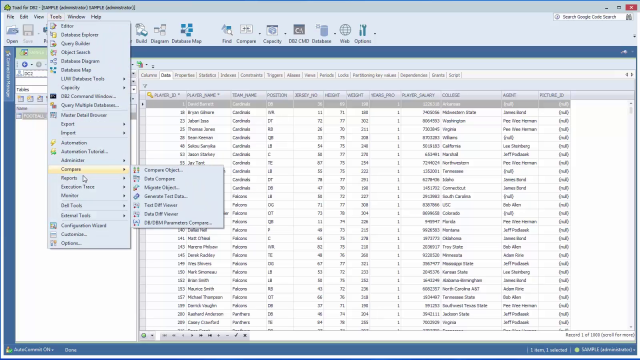
Task: Choose Database Diagram in the Tools menu
Action: (x=89, y=61)
